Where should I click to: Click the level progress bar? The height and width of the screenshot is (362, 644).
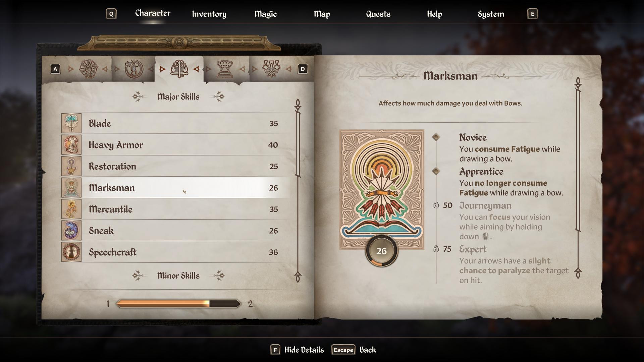(x=178, y=304)
